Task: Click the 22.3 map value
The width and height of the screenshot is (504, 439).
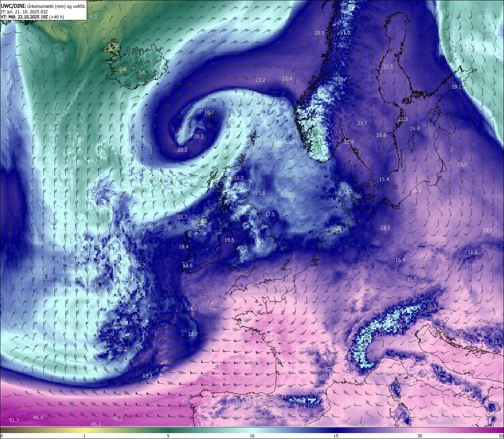Action: coord(403,119)
